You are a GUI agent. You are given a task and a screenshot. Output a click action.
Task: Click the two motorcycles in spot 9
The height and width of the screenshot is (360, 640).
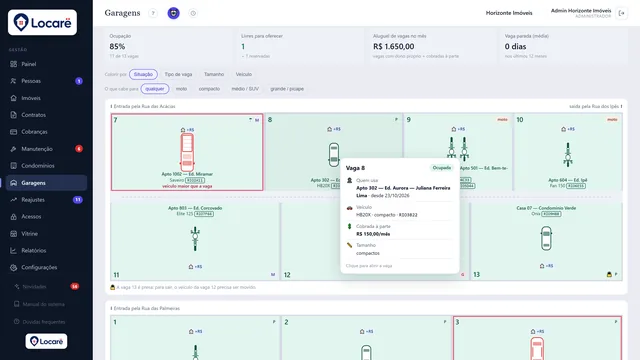pyautogui.click(x=458, y=149)
